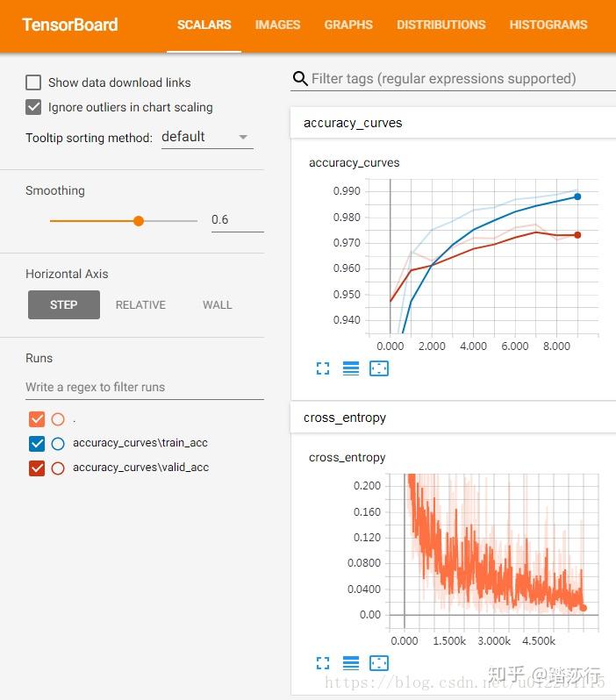Viewport: 616px width, 700px height.
Task: Open the Tooltip sorting method dropdown
Action: tap(205, 137)
